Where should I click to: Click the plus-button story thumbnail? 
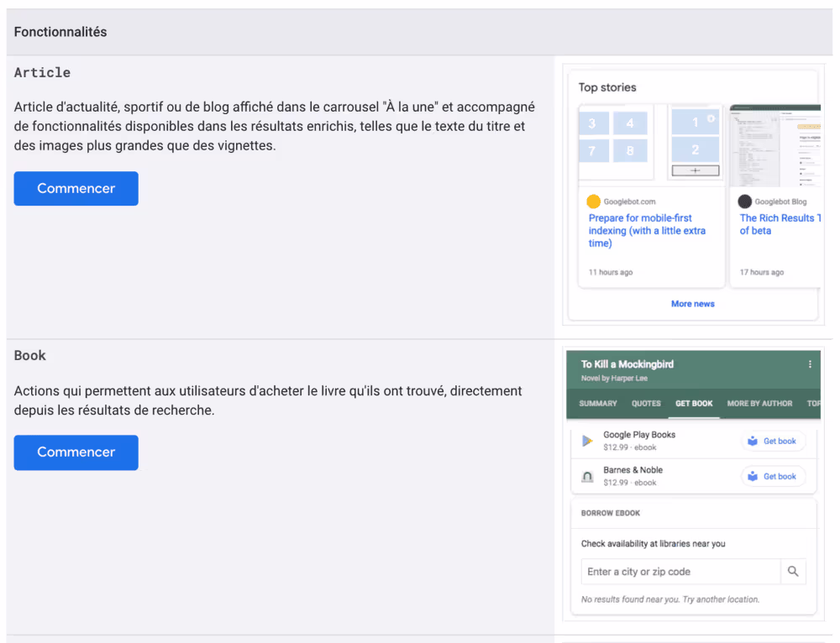[x=696, y=143]
